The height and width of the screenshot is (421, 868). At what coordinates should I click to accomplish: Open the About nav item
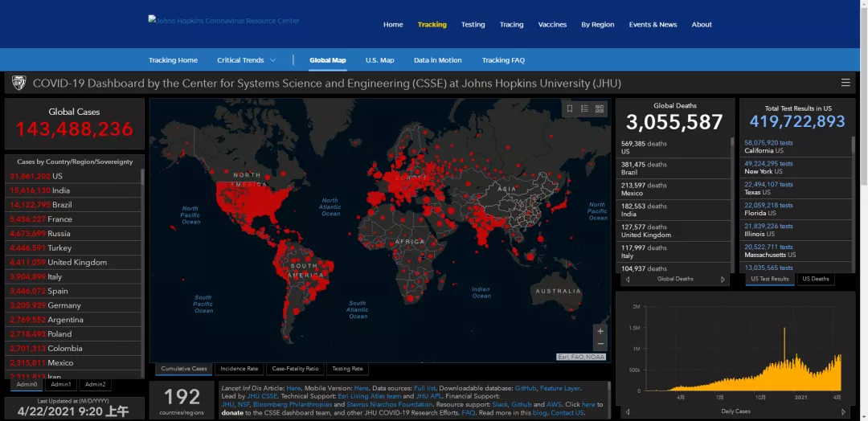(702, 24)
